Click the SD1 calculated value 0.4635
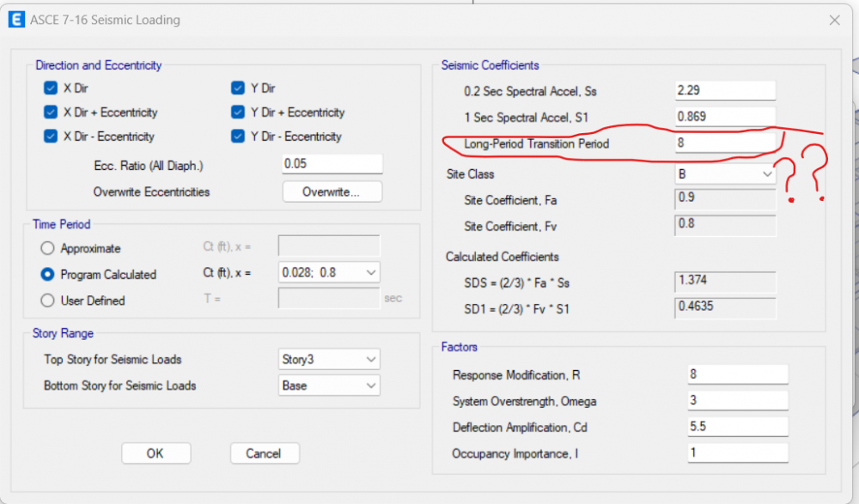The width and height of the screenshot is (859, 504). pos(725,308)
